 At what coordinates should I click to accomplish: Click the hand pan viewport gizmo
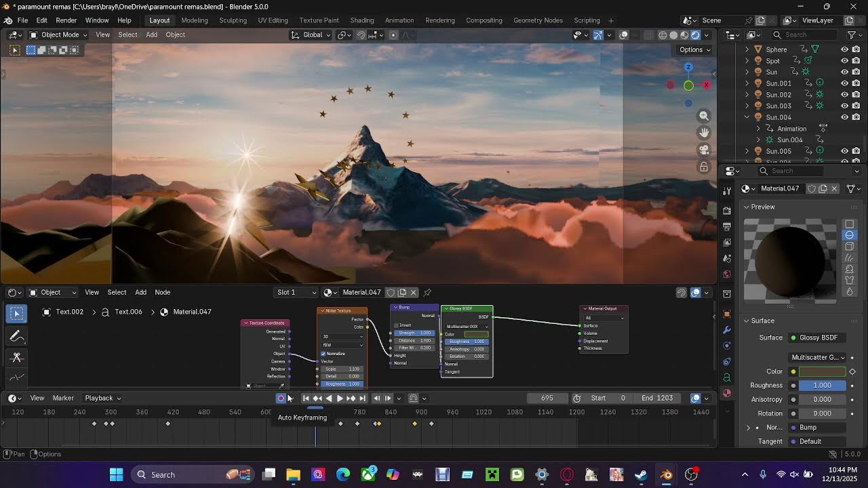(x=704, y=133)
